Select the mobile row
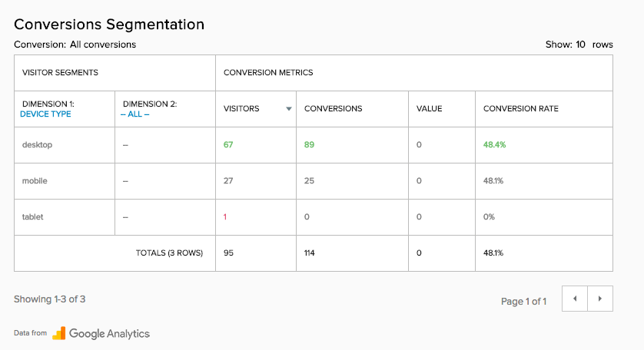 (314, 181)
